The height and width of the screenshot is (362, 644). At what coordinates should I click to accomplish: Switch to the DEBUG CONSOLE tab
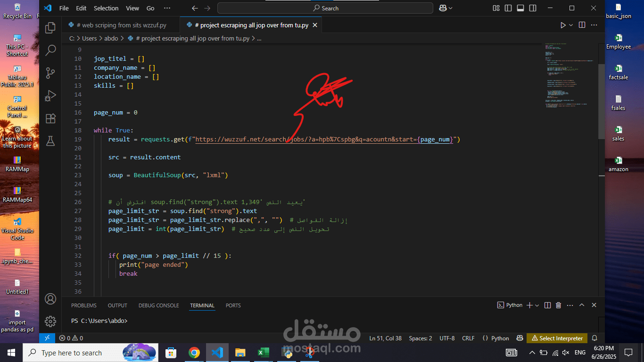point(158,305)
